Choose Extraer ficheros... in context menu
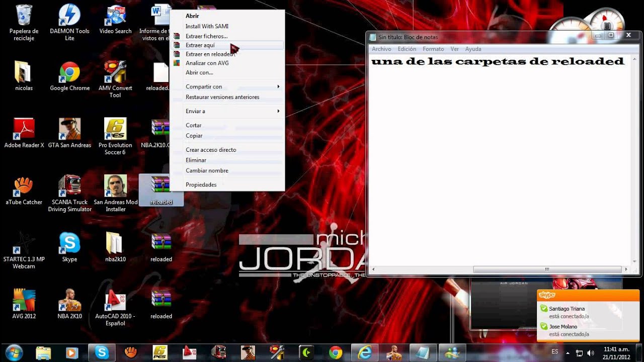Viewport: 644px width, 362px height. 227,36
